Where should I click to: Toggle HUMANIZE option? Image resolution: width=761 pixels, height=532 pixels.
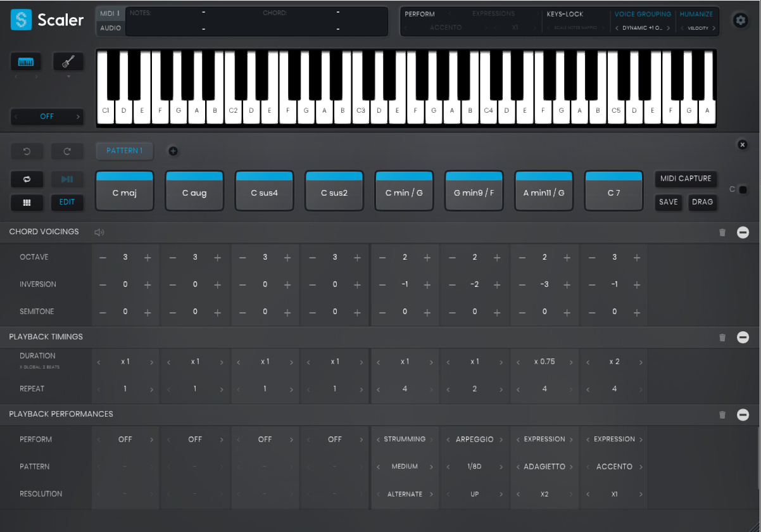[696, 14]
